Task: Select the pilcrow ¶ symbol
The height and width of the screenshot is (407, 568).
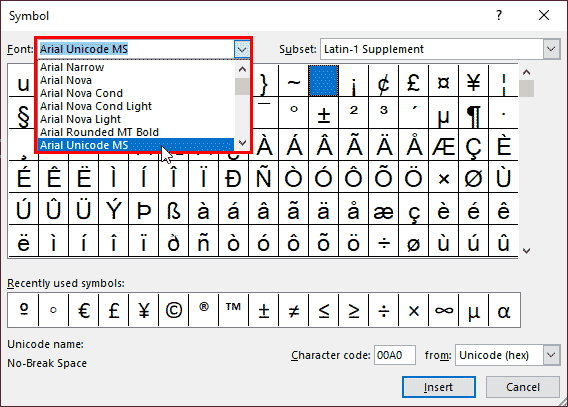Action: coord(474,113)
